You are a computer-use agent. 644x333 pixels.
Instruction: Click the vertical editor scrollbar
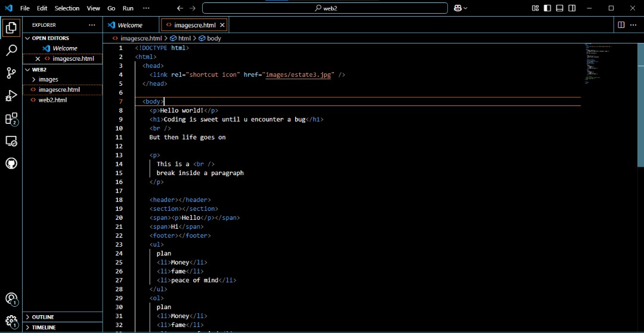pyautogui.click(x=640, y=105)
